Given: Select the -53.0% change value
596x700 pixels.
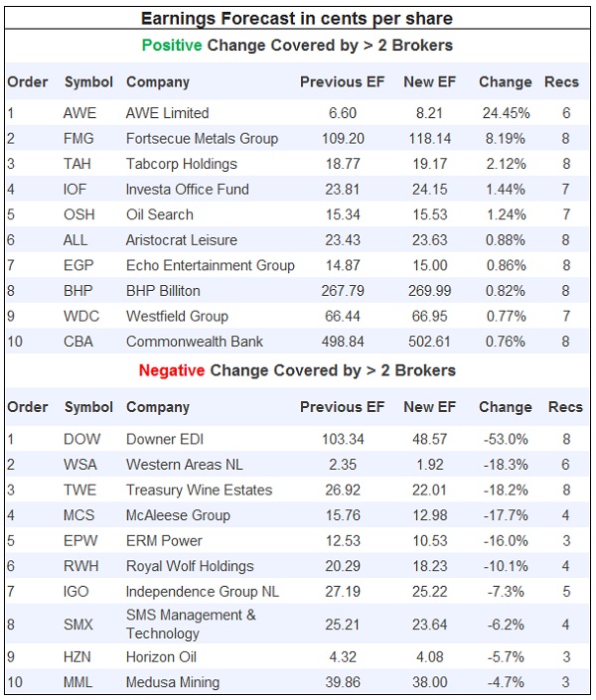Looking at the screenshot, I should (506, 439).
